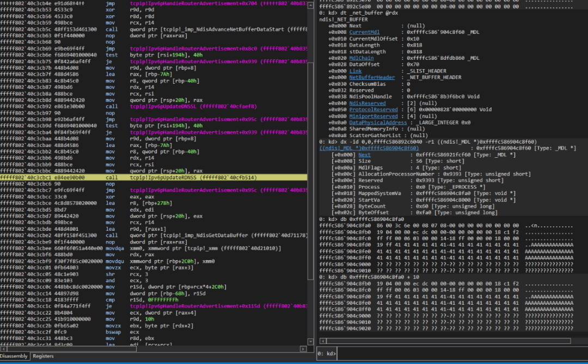The height and width of the screenshot is (364, 588).
Task: Click the NetBufferHeader link
Action: pos(372,77)
